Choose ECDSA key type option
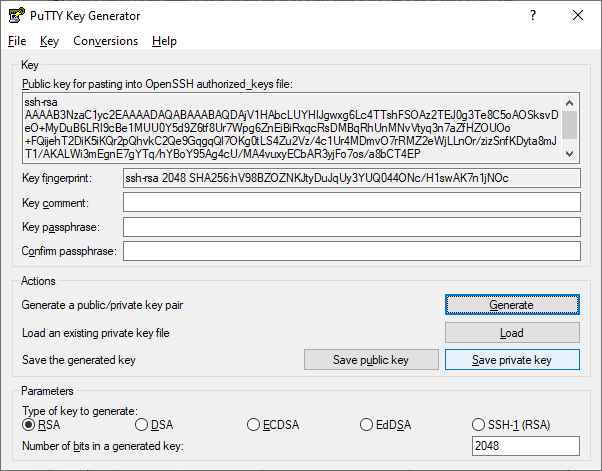Screen dimensions: 602x471 [254, 425]
